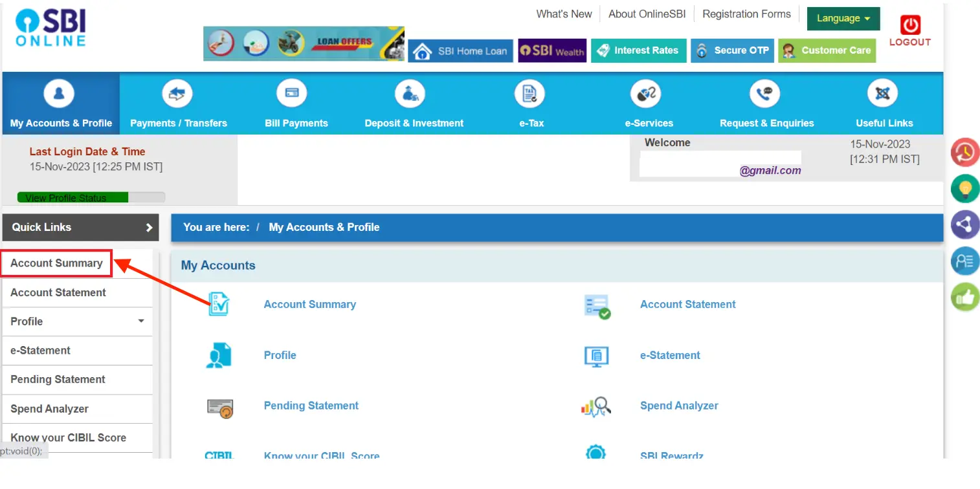Click the green lightbulb floating side icon
Viewport: 980px width, 489px height.
coord(964,189)
